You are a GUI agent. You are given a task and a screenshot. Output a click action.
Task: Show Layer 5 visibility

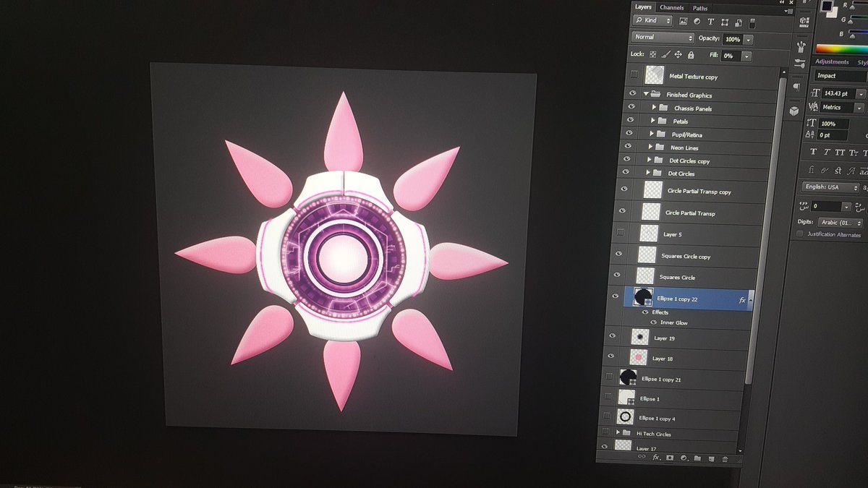tap(620, 233)
